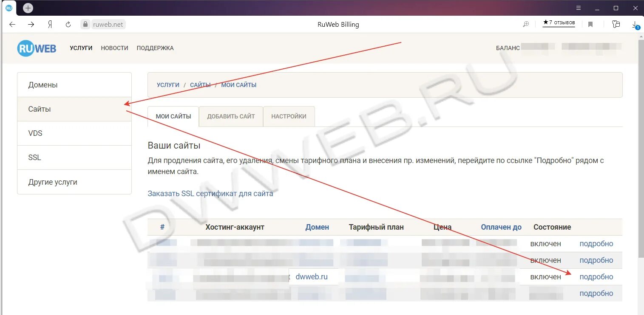Viewport: 644px width, 315px height.
Task: Maximize the browser window
Action: pyautogui.click(x=616, y=8)
